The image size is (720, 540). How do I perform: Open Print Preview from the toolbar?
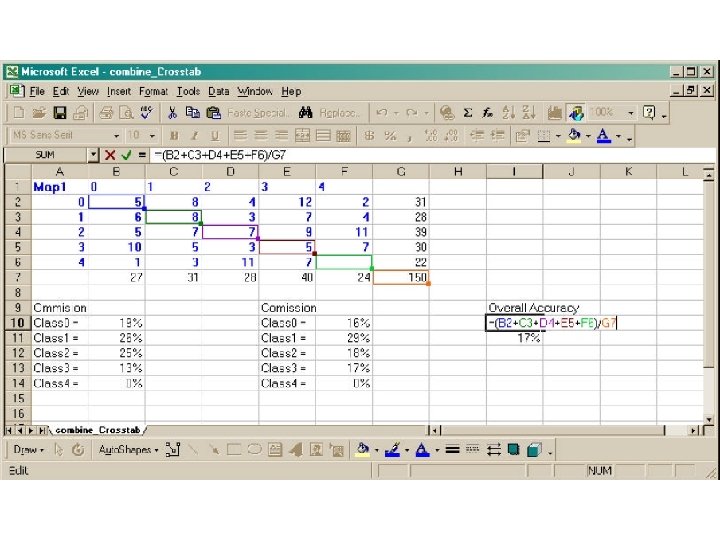[126, 112]
